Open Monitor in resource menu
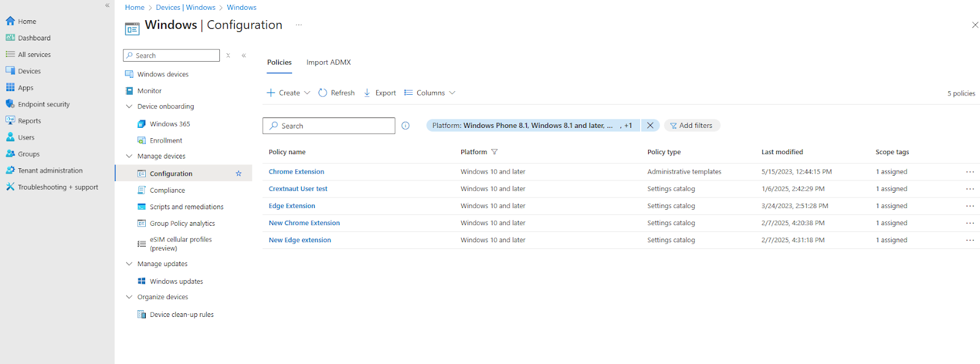This screenshot has width=980, height=364. [149, 91]
